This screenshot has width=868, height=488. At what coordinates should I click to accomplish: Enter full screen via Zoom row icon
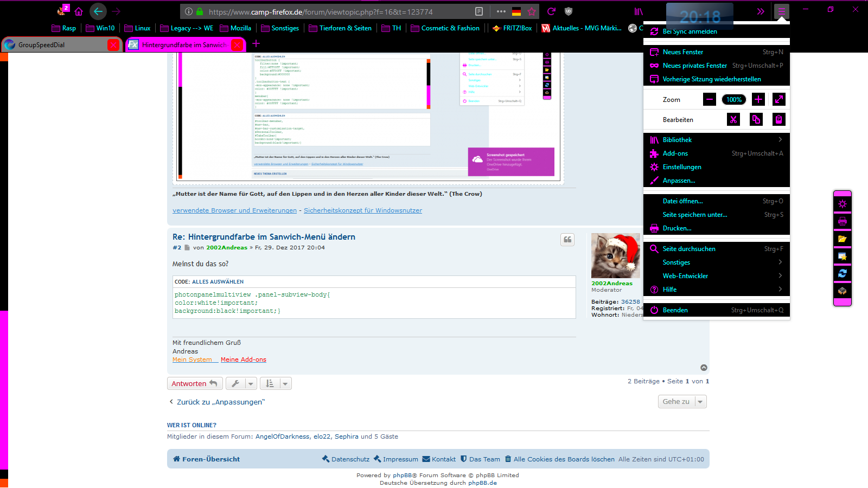779,99
